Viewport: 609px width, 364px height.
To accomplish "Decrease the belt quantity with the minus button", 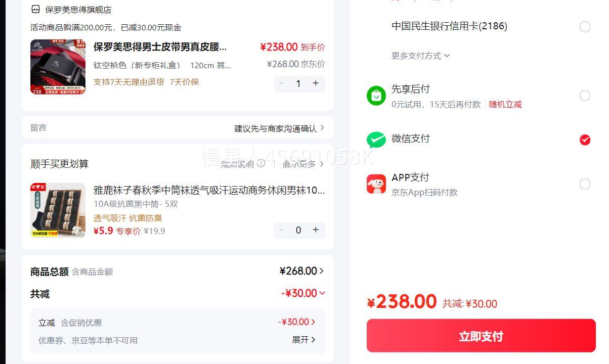I will [282, 83].
